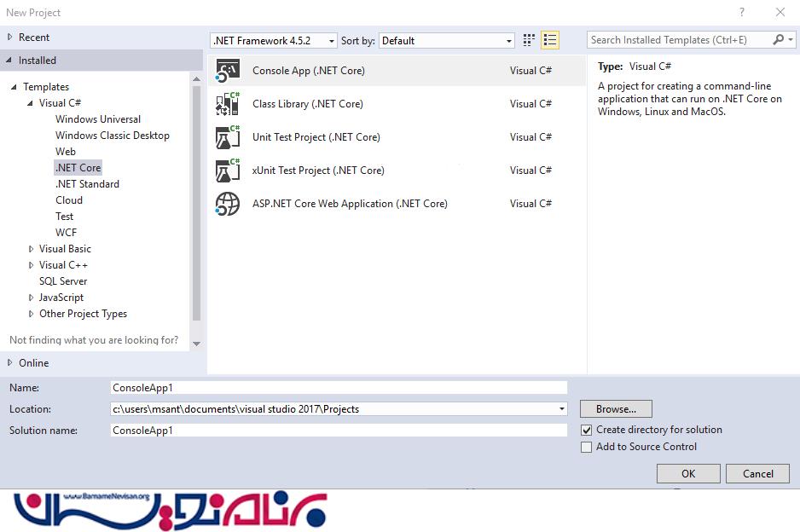800x532 pixels.
Task: Uncheck Create directory for solution
Action: point(586,431)
